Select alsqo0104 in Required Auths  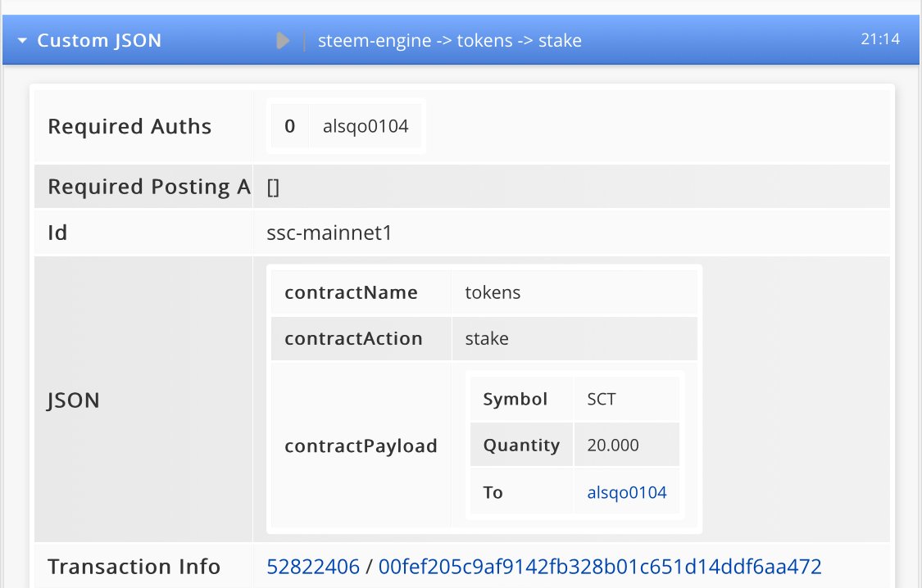click(366, 126)
